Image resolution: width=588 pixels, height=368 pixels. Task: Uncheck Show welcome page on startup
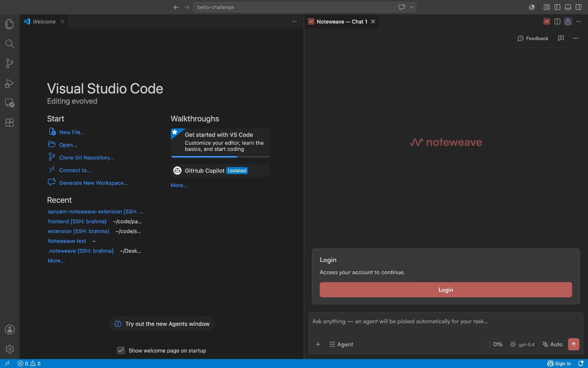point(121,350)
